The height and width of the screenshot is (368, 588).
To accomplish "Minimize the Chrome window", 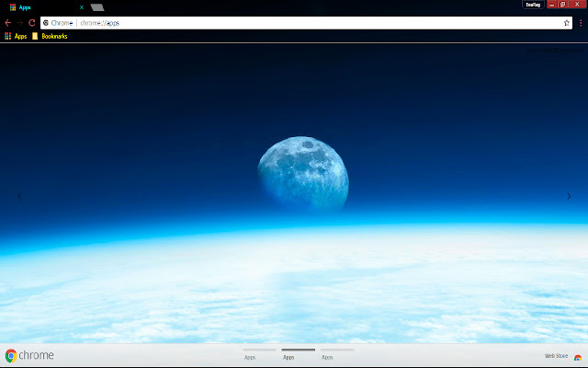I will [x=551, y=5].
